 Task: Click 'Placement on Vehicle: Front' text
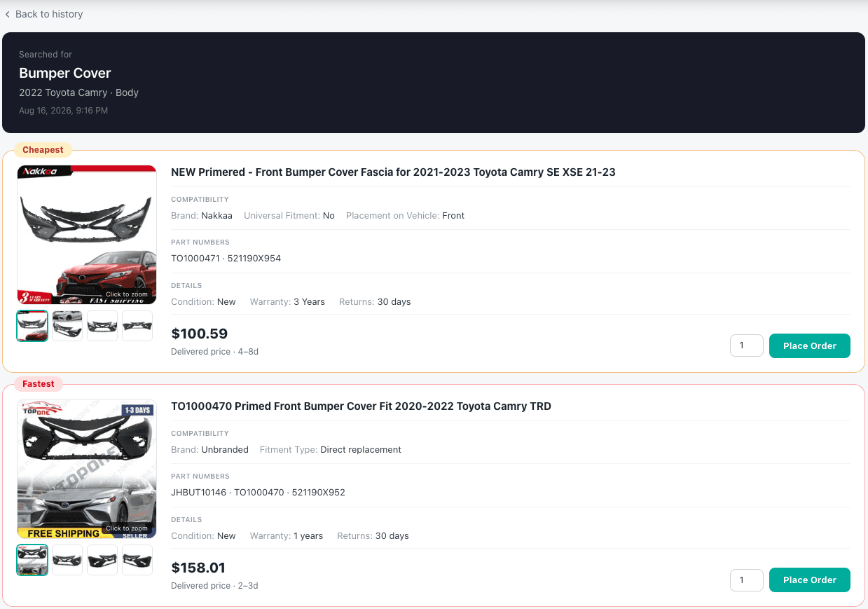click(405, 216)
